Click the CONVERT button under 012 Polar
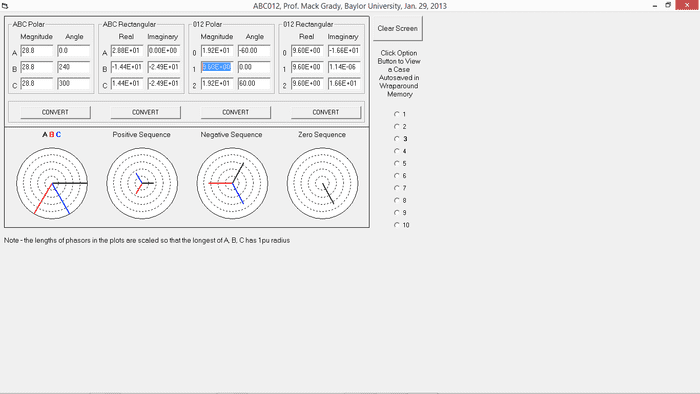The width and height of the screenshot is (700, 394). pyautogui.click(x=236, y=112)
